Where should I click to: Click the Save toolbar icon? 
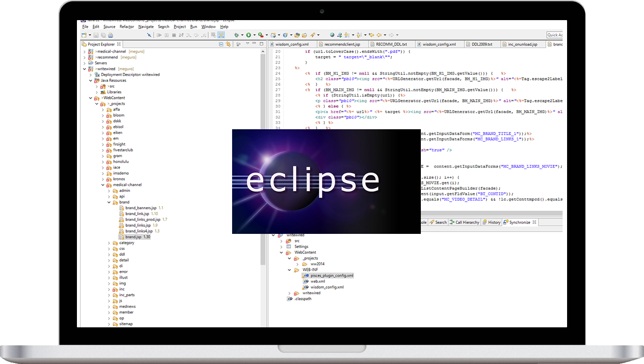[96, 35]
